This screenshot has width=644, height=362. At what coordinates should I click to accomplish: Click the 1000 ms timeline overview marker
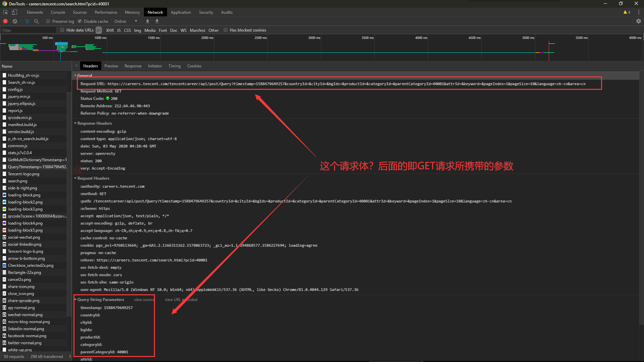click(100, 38)
